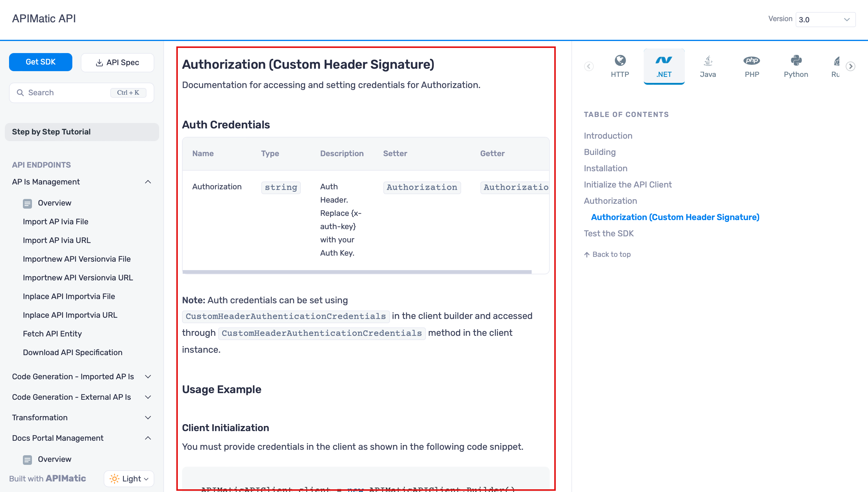
Task: Click the Java coffee cup icon
Action: [708, 61]
